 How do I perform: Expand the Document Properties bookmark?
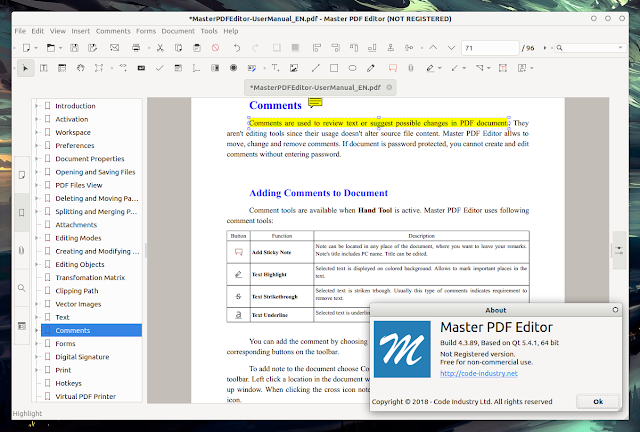pyautogui.click(x=36, y=159)
